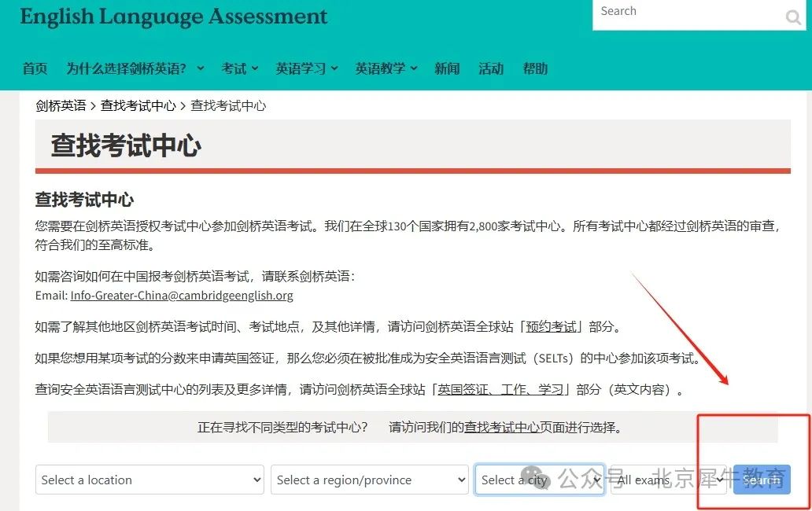Open the 首页 menu item

point(35,68)
